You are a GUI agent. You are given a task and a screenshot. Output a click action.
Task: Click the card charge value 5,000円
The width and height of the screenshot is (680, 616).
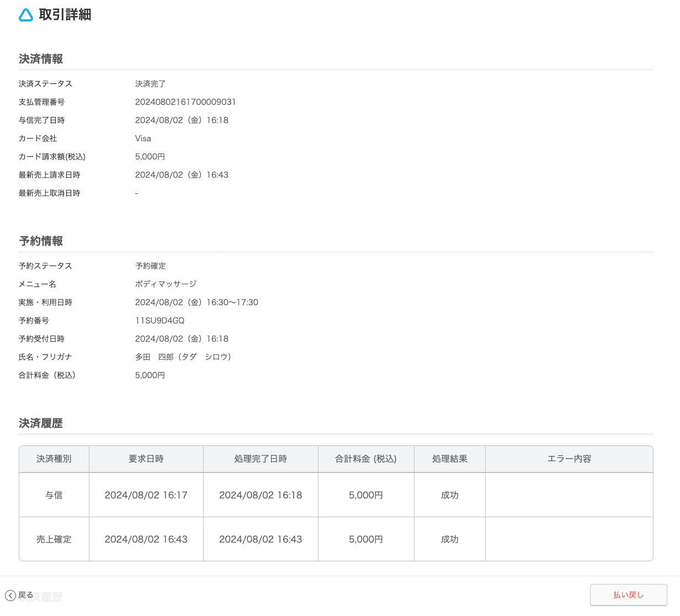pyautogui.click(x=150, y=157)
